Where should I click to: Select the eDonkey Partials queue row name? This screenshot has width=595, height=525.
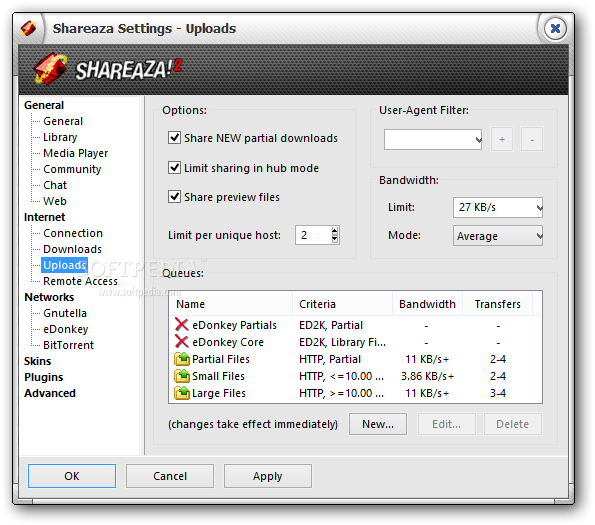point(234,325)
